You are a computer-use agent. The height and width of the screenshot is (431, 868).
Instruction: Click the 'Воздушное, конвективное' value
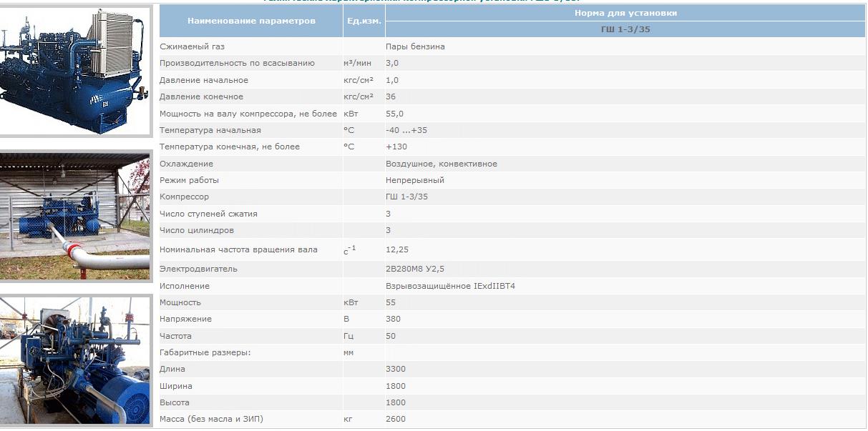(x=442, y=164)
